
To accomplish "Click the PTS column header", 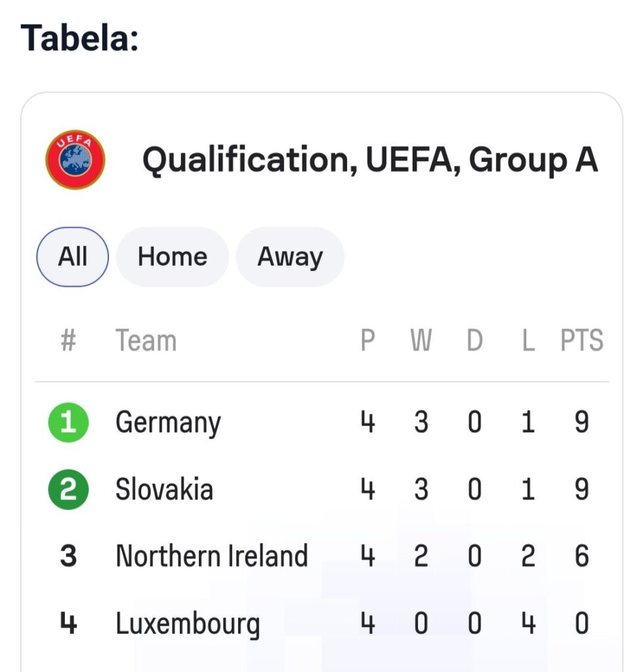I will click(x=581, y=341).
